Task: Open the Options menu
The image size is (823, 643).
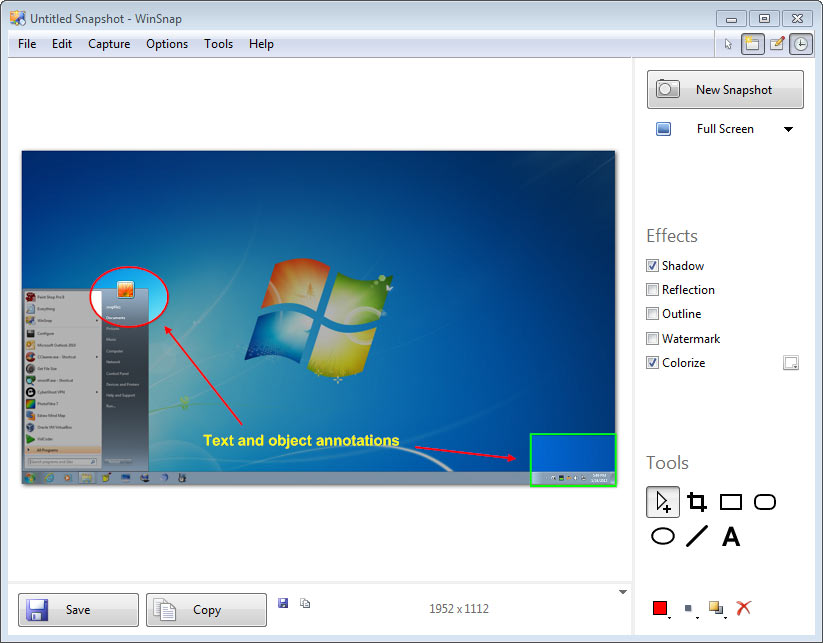Action: (167, 44)
